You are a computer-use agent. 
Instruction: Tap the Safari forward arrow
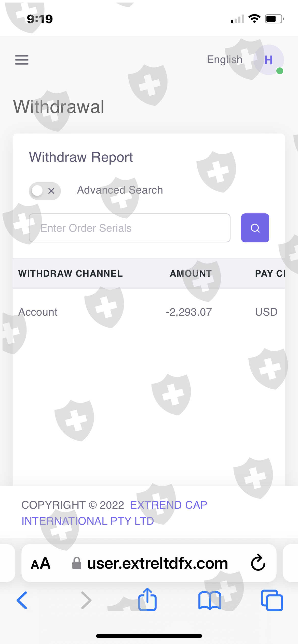tap(86, 600)
